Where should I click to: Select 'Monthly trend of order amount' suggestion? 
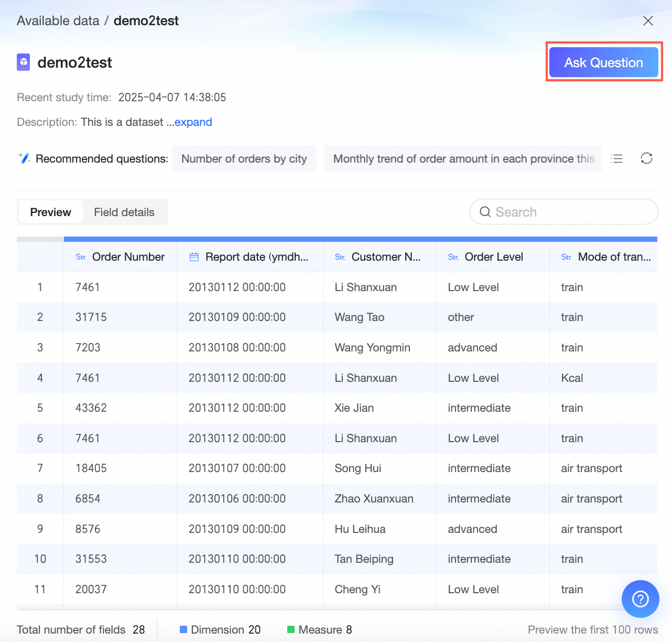[x=463, y=158]
